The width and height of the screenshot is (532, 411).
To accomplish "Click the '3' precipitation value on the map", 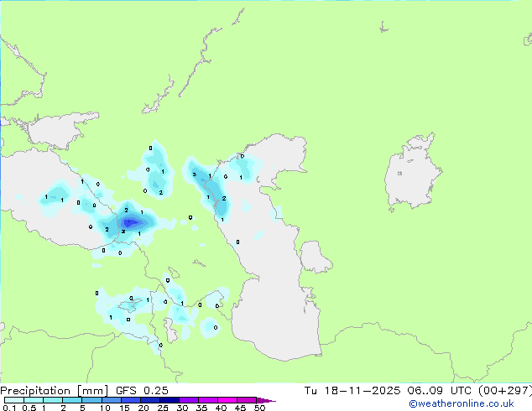I will pyautogui.click(x=194, y=174).
